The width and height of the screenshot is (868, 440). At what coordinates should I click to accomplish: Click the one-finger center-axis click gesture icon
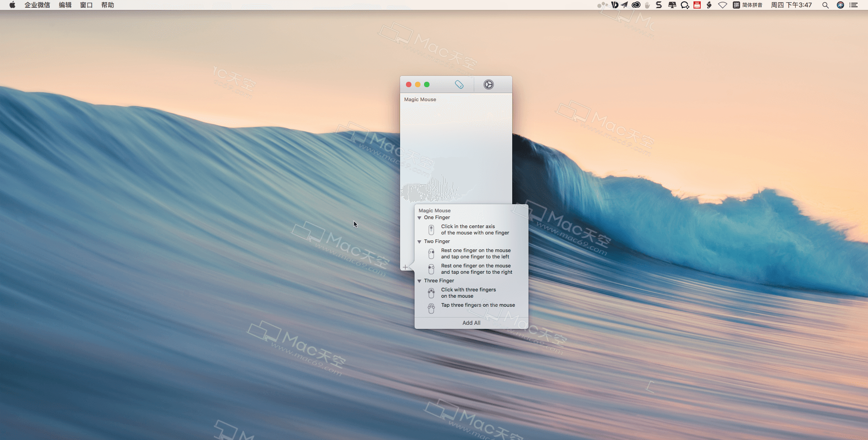pyautogui.click(x=431, y=229)
